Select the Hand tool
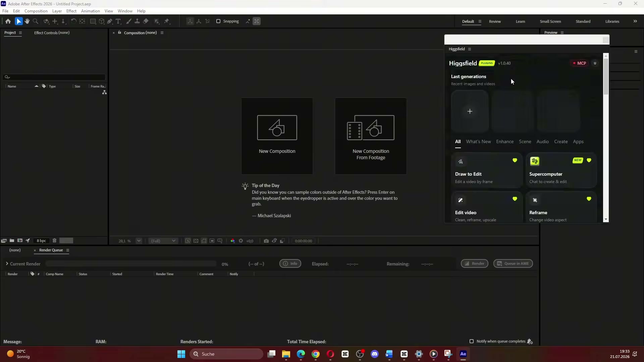 coord(27,21)
